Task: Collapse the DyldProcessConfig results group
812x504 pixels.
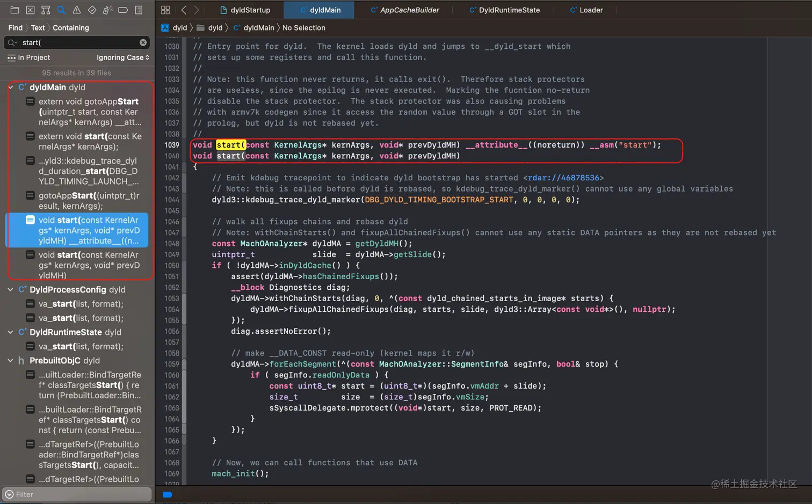Action: pos(11,290)
